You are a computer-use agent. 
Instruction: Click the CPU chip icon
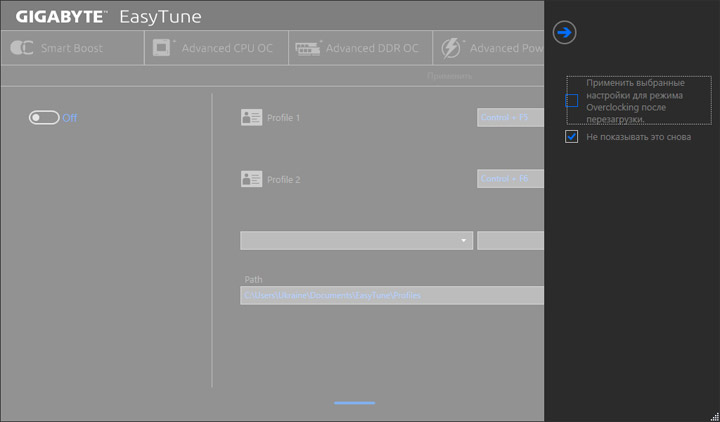pyautogui.click(x=162, y=48)
